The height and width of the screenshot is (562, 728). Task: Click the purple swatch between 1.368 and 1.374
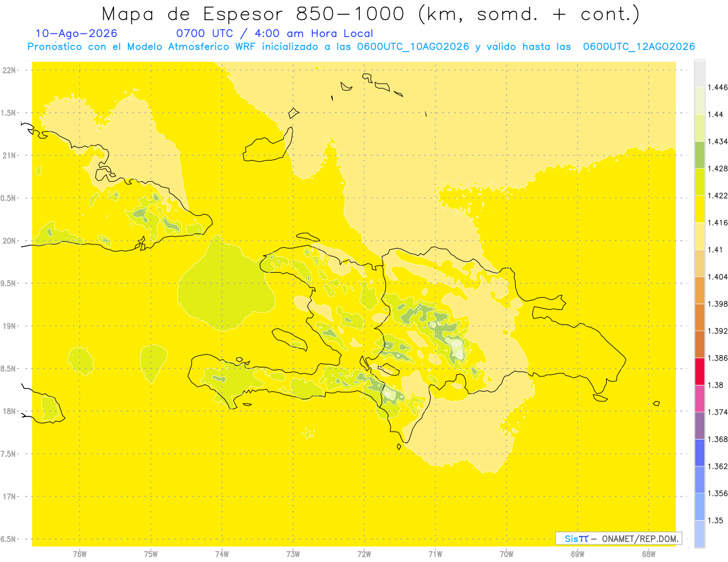699,426
